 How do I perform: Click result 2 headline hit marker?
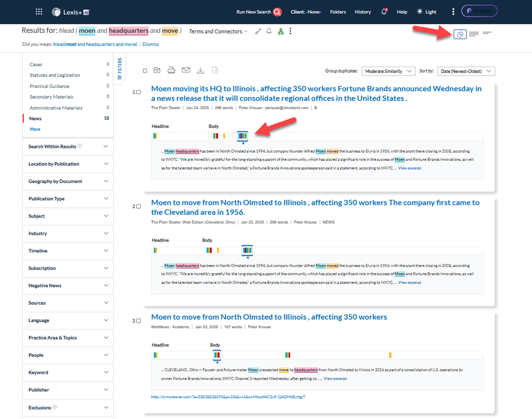tap(155, 250)
